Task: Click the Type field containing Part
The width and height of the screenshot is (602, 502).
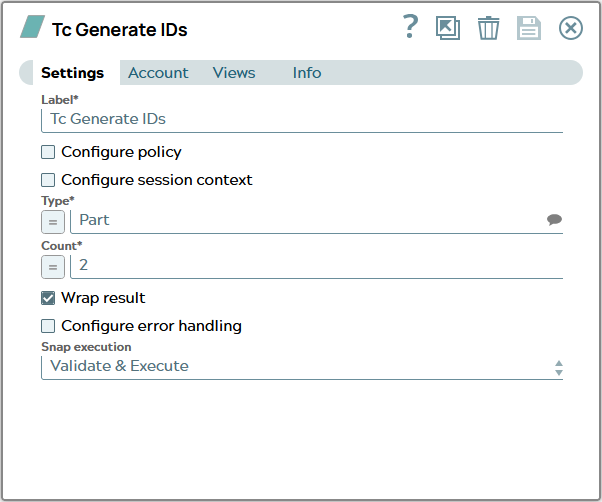Action: pos(316,221)
